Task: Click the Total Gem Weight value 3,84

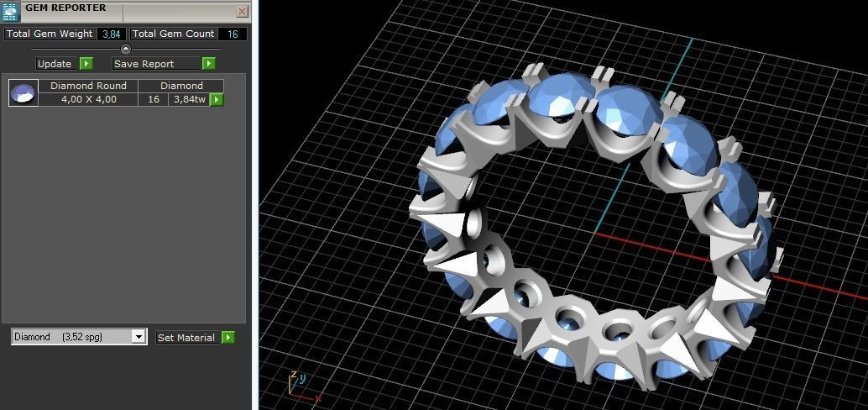Action: (112, 34)
